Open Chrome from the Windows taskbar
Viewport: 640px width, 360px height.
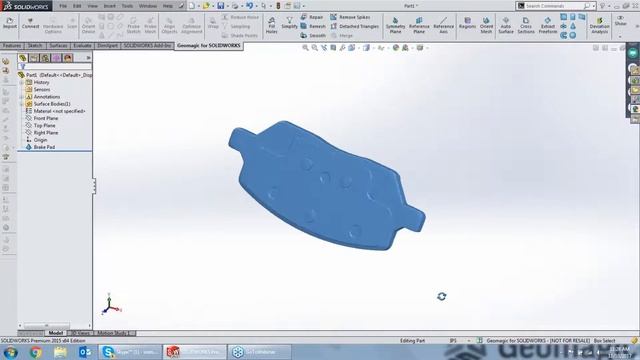click(x=36, y=352)
